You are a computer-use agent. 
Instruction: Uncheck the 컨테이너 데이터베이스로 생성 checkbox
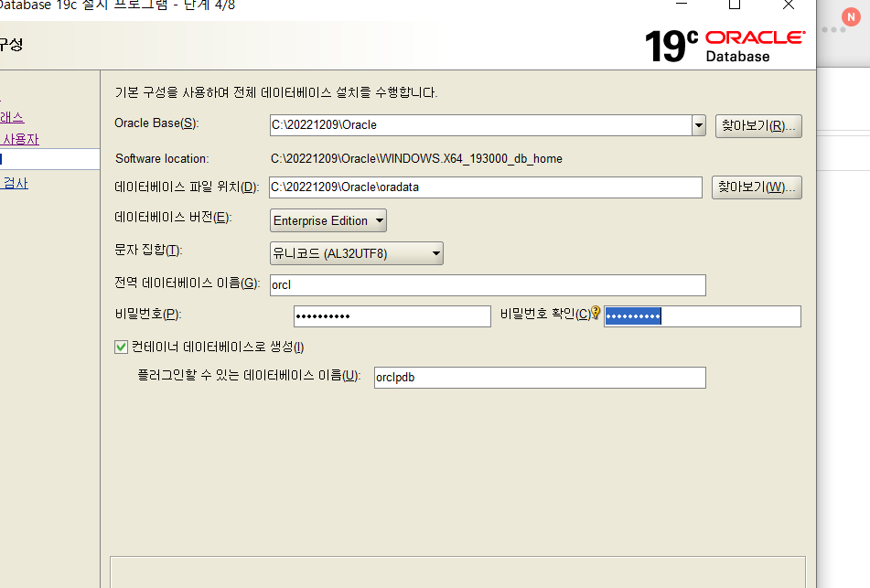(x=121, y=347)
